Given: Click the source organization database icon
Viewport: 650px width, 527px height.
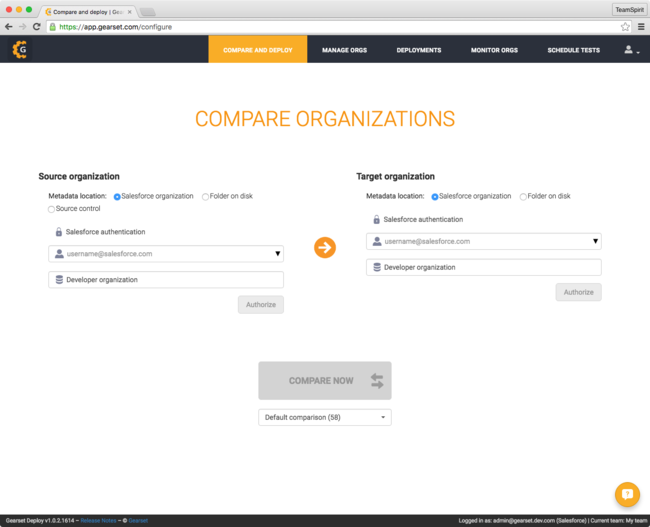Looking at the screenshot, I should [59, 280].
